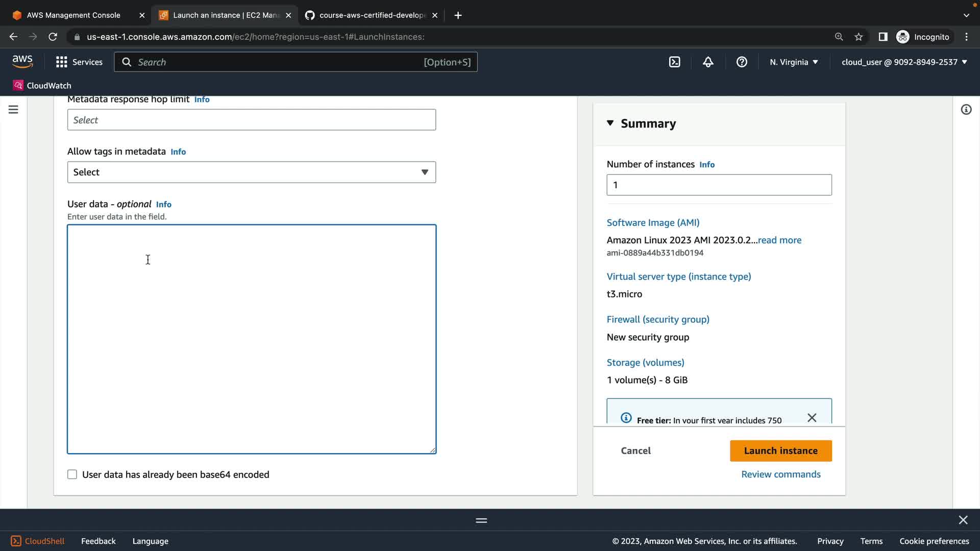The width and height of the screenshot is (980, 551).
Task: Click the Launch instance button
Action: click(780, 450)
